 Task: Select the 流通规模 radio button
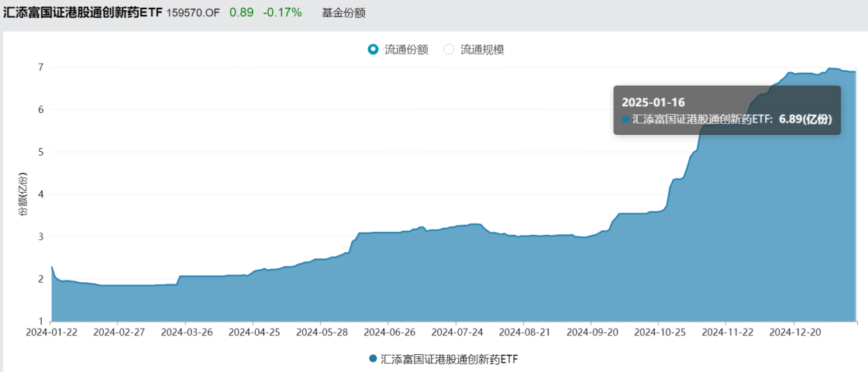tap(449, 50)
